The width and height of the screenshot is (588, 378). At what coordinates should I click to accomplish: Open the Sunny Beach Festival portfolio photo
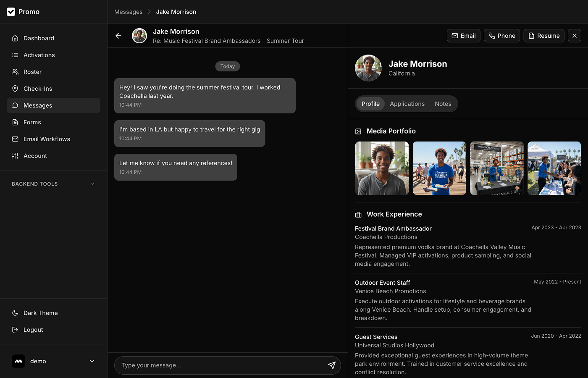coord(439,168)
